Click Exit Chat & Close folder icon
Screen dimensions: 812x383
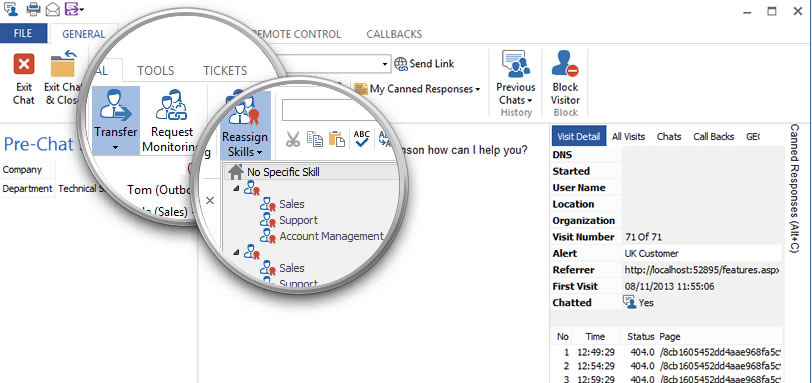63,64
